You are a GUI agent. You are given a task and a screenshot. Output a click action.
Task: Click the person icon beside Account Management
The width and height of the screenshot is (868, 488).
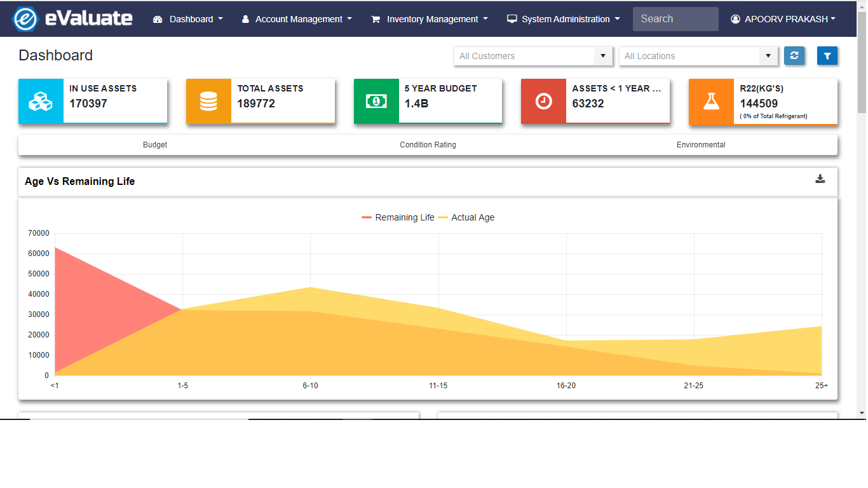(x=245, y=19)
